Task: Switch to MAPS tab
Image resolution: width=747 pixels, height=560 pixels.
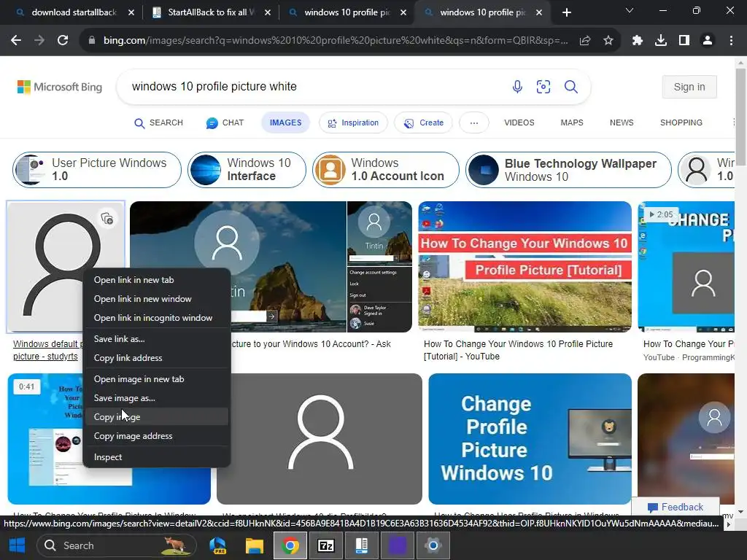Action: point(572,122)
